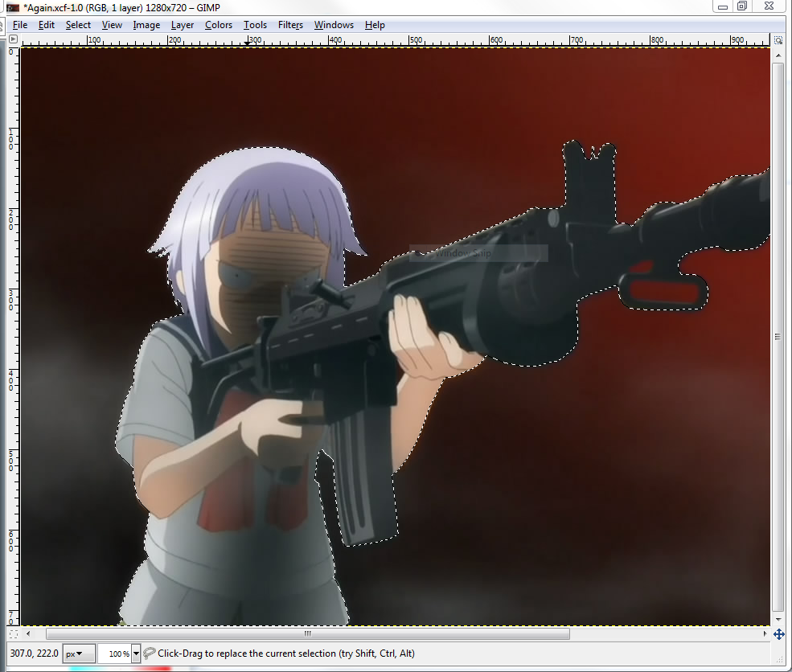792x672 pixels.
Task: Click the 'Click-Drag to replace the current selection' hint
Action: click(x=286, y=654)
